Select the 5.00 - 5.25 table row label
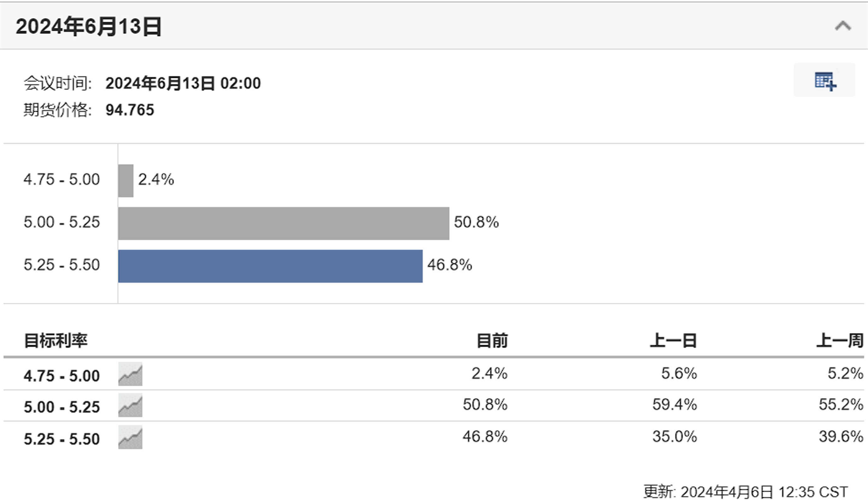The image size is (868, 501). [62, 407]
